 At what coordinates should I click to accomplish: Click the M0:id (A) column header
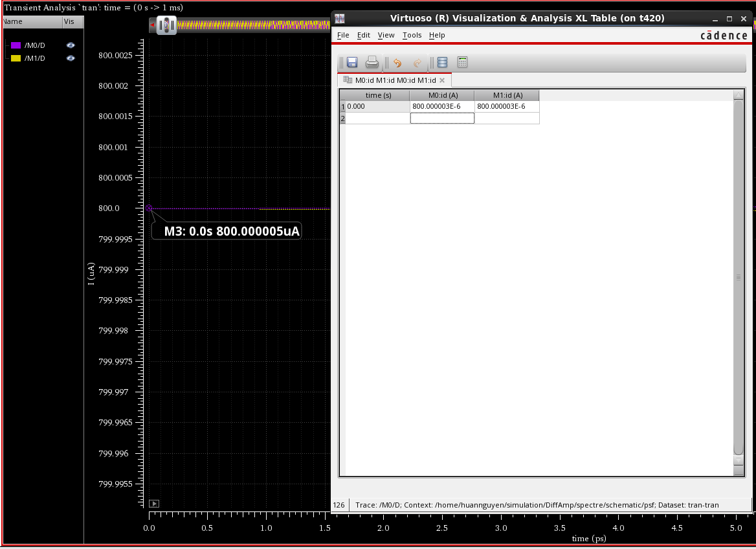(x=443, y=95)
